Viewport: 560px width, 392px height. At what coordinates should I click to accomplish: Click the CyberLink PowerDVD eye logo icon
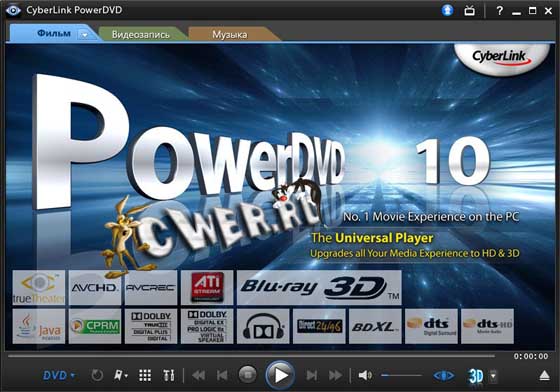pyautogui.click(x=13, y=10)
